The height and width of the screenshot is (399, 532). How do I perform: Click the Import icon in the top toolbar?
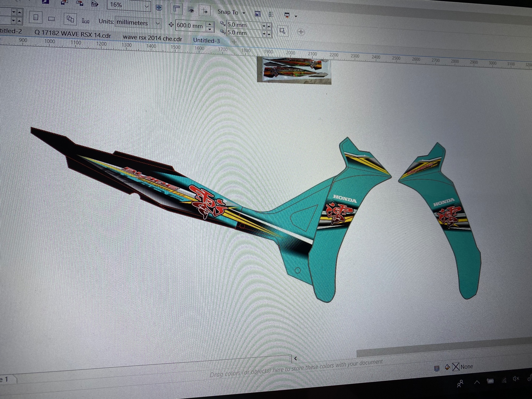64,2
